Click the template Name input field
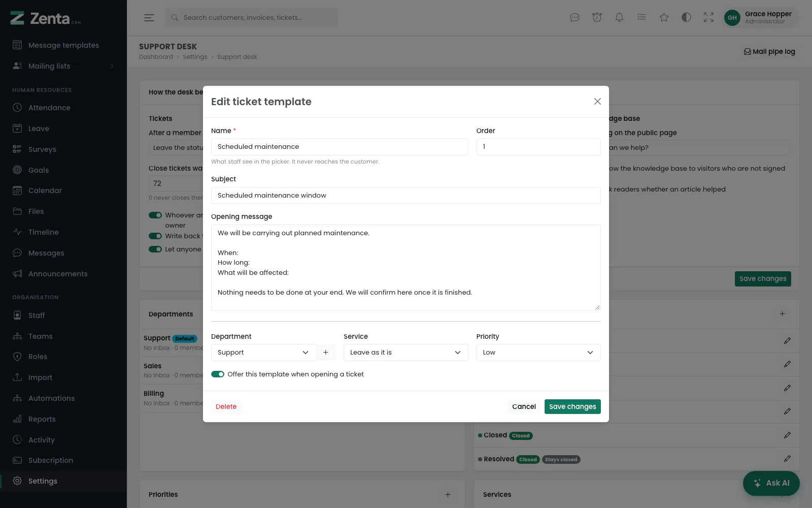The width and height of the screenshot is (812, 508). pos(340,147)
